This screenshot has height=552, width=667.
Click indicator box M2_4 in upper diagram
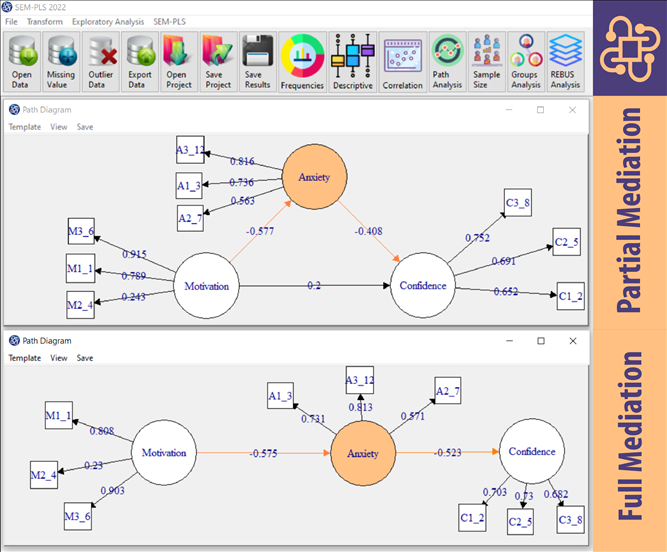pyautogui.click(x=80, y=305)
